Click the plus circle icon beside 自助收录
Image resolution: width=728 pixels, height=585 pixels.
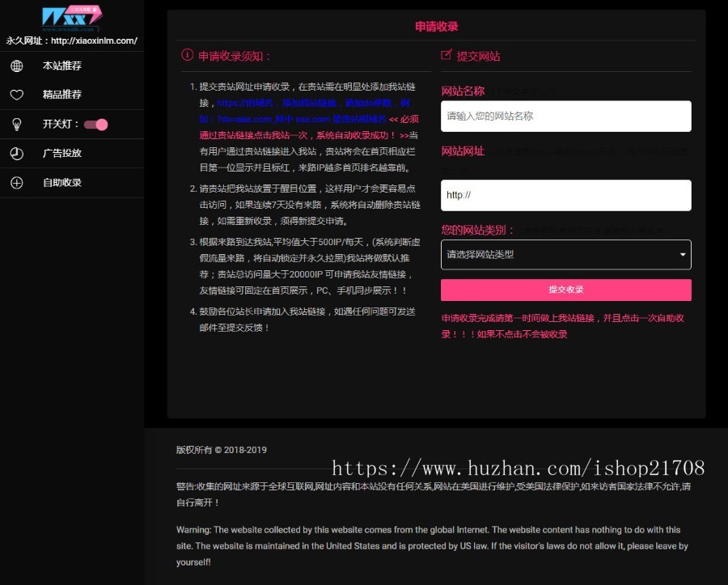tap(17, 183)
